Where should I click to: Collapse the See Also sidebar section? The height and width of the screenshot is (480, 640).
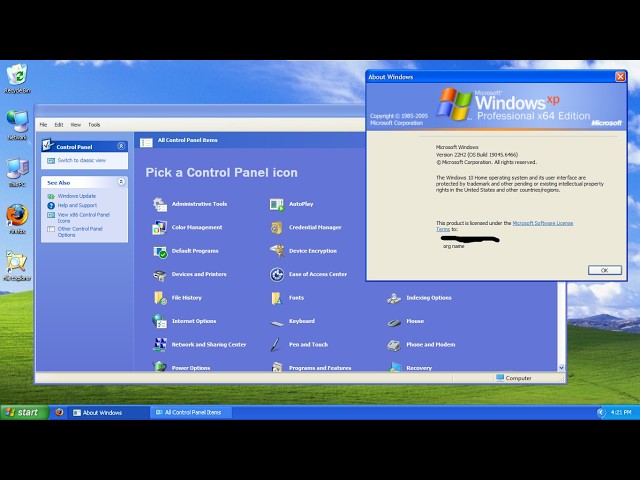pyautogui.click(x=121, y=182)
